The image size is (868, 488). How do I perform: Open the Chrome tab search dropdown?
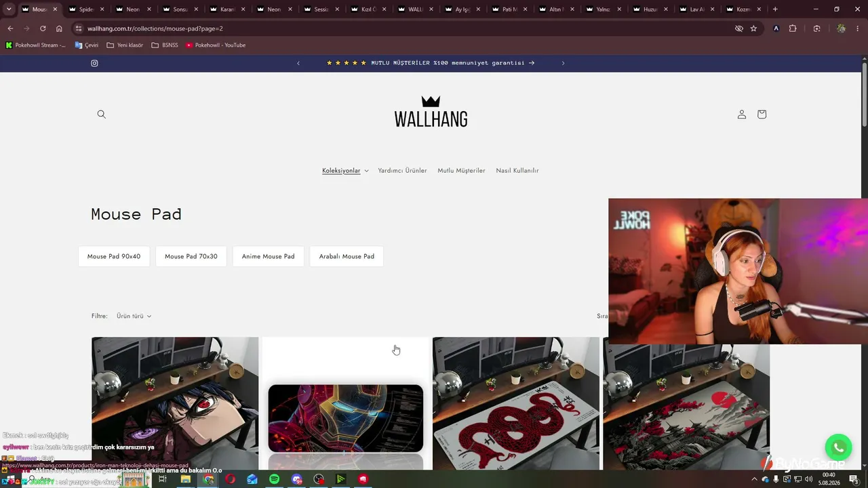coord(9,9)
